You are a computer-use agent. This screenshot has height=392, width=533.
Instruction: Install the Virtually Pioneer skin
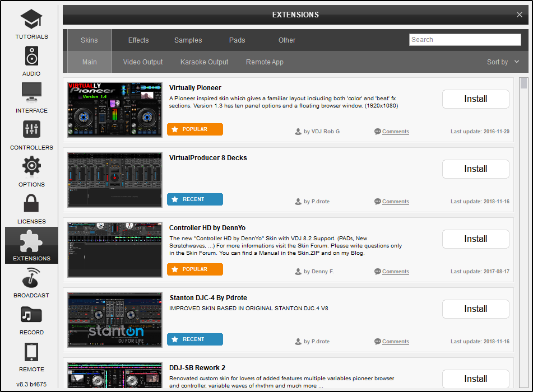[x=476, y=99]
